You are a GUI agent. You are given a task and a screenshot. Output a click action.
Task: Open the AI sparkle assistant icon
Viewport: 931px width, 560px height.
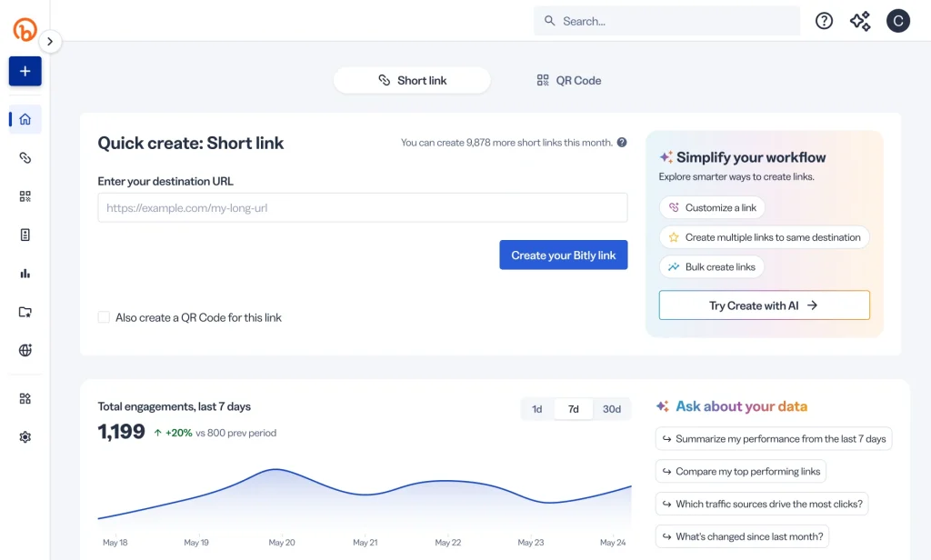pyautogui.click(x=860, y=22)
